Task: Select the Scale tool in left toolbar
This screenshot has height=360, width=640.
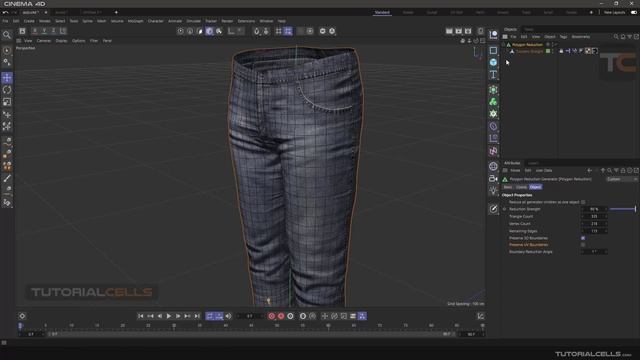Action: [x=7, y=102]
